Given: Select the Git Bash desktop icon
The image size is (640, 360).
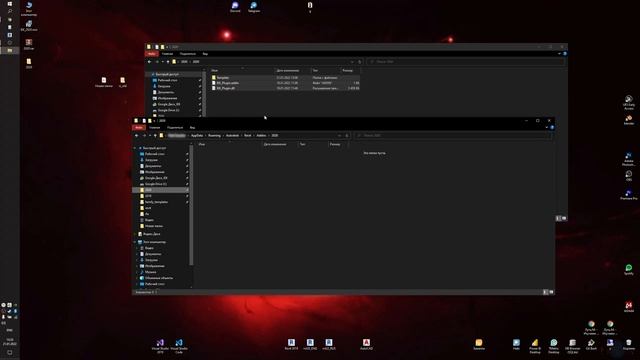Looking at the screenshot, I should 591,344.
